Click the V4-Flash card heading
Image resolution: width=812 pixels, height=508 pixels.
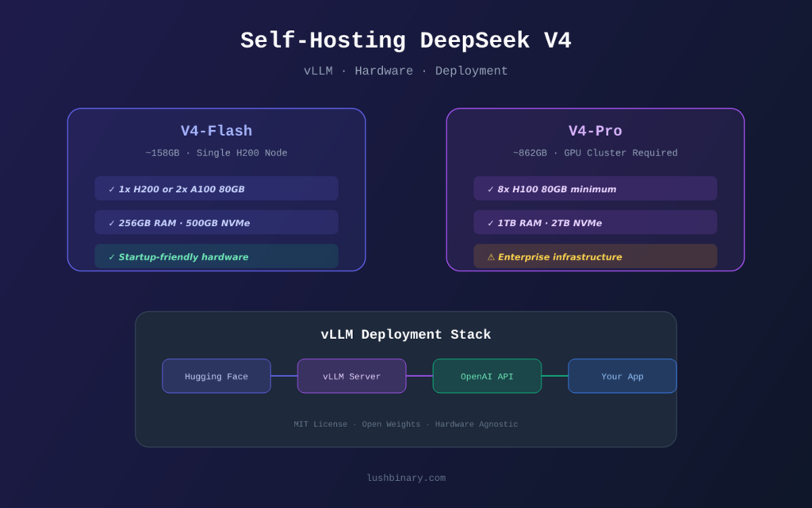216,131
